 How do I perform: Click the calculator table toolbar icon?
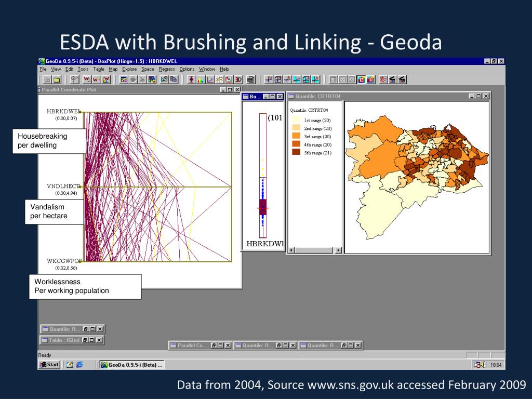(x=251, y=79)
